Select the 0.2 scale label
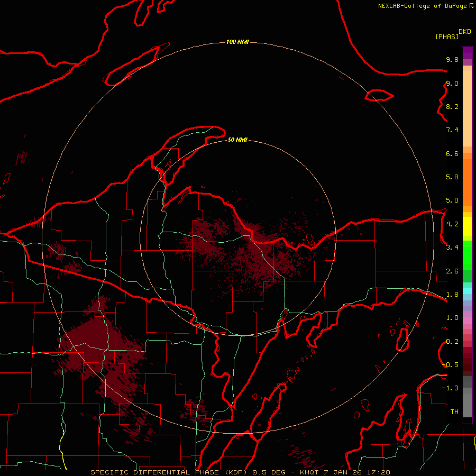The image size is (476, 476). pyautogui.click(x=452, y=342)
